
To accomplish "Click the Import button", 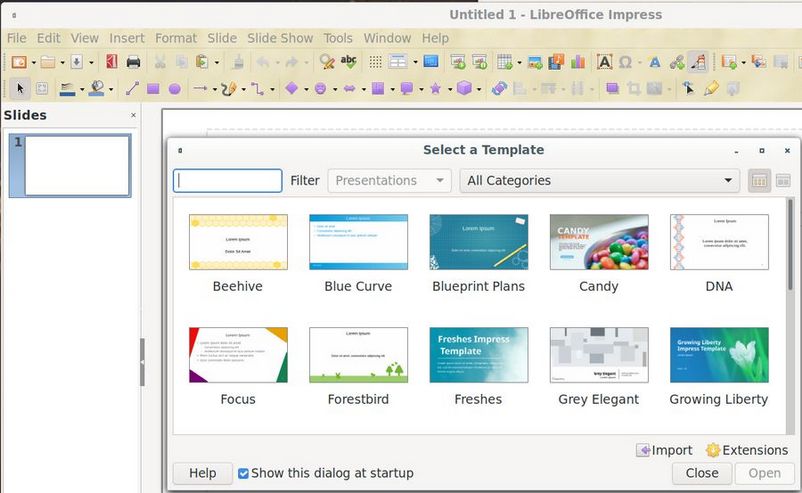I will pyautogui.click(x=664, y=450).
